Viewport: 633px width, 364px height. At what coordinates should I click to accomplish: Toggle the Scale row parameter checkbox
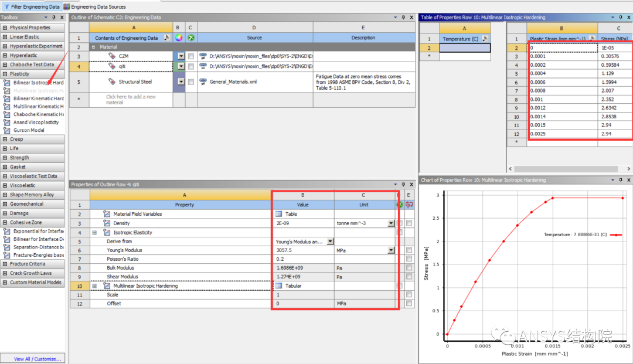(x=409, y=295)
